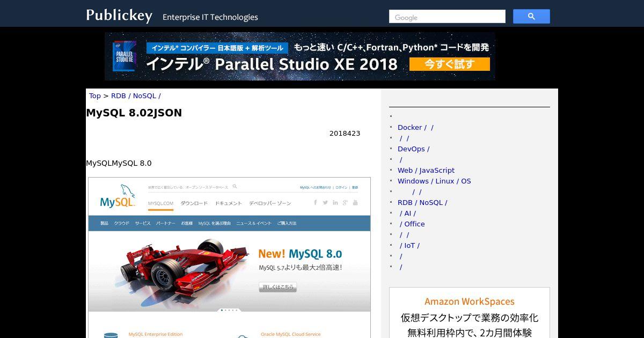Open the Docker category in sidebar
Screen dimensions: 644x338
415,128
